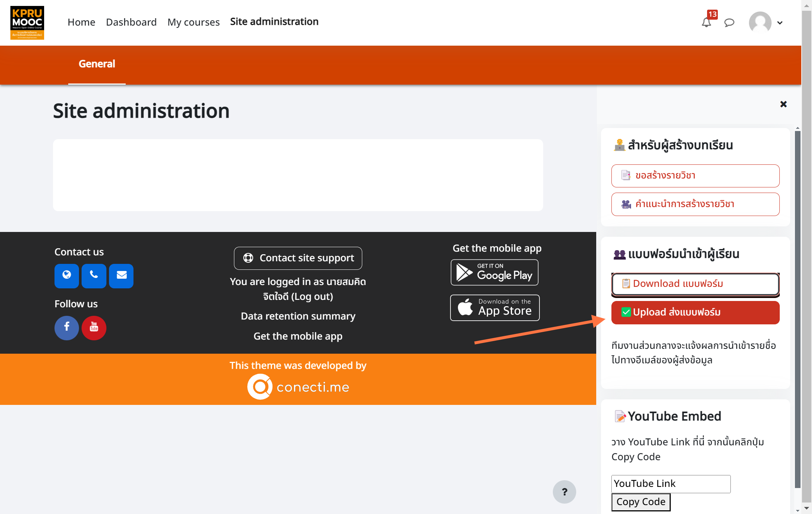Click the Site administration page heading
Screen dimensions: 812x514
coord(141,111)
